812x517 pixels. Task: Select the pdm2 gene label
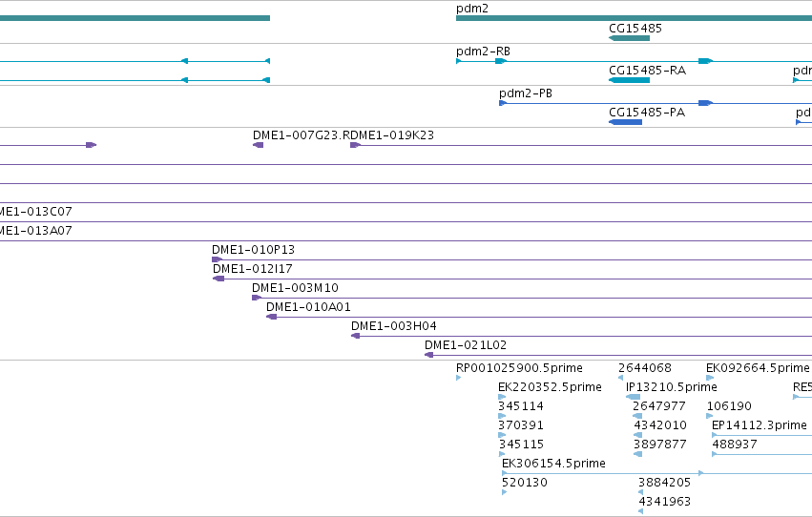pos(471,9)
